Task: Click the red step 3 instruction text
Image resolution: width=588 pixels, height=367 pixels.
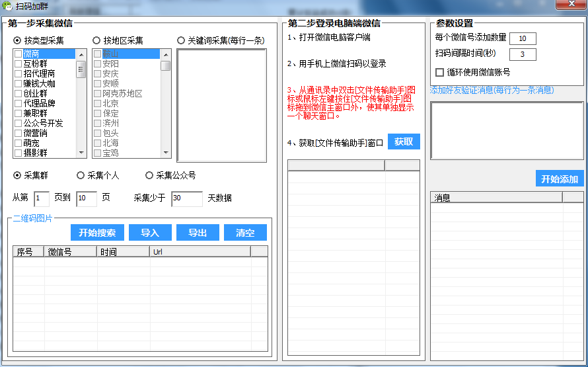Action: click(x=351, y=102)
